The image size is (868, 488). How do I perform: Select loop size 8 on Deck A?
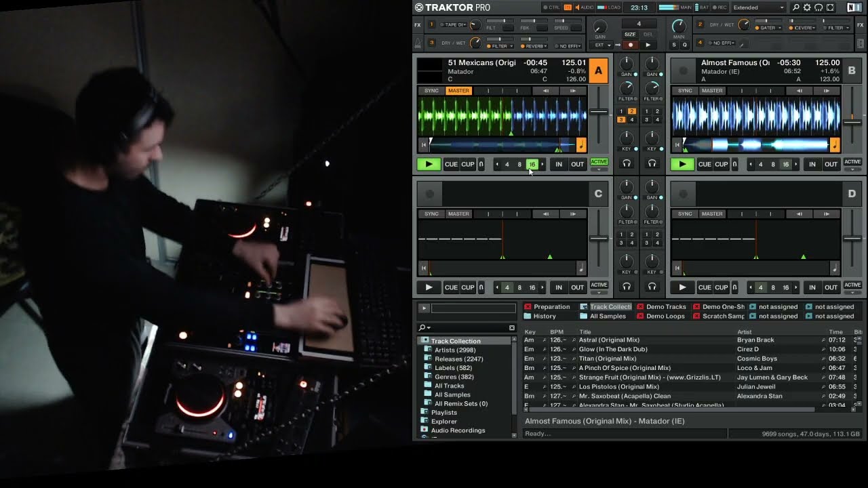519,164
